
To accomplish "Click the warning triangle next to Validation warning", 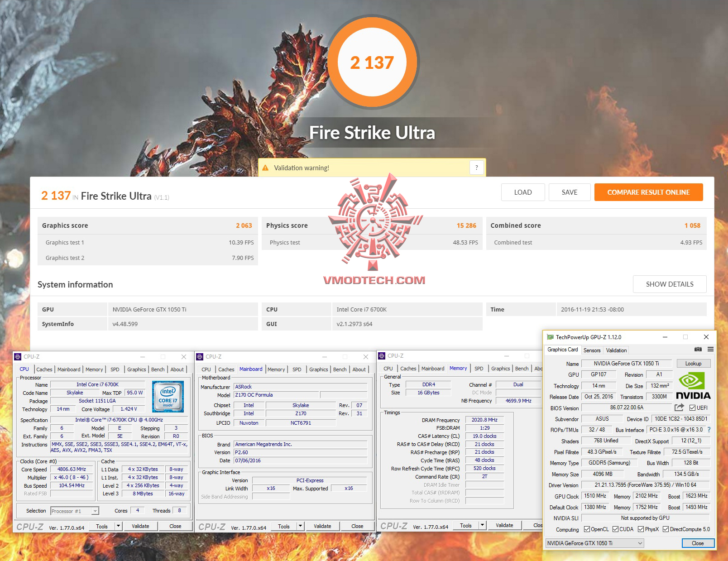I will pos(265,167).
